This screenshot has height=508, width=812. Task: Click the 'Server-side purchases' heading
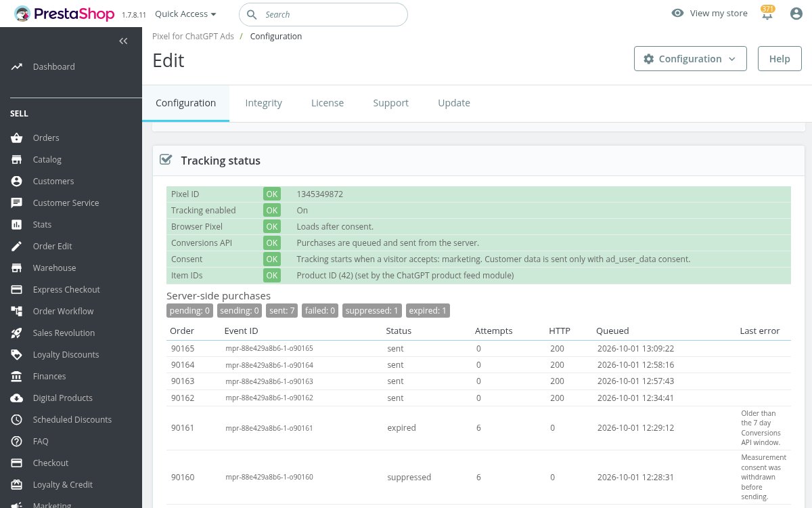click(x=219, y=296)
